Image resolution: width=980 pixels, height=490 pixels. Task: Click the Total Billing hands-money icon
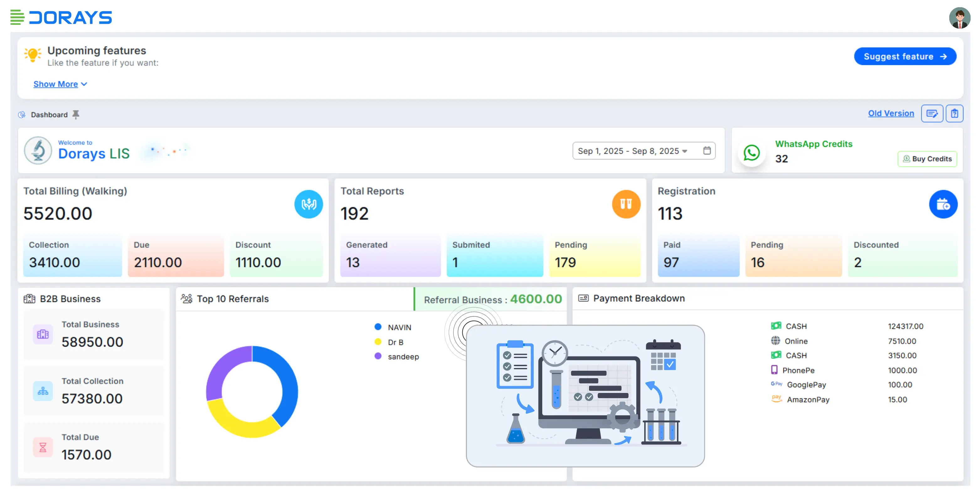pos(308,204)
